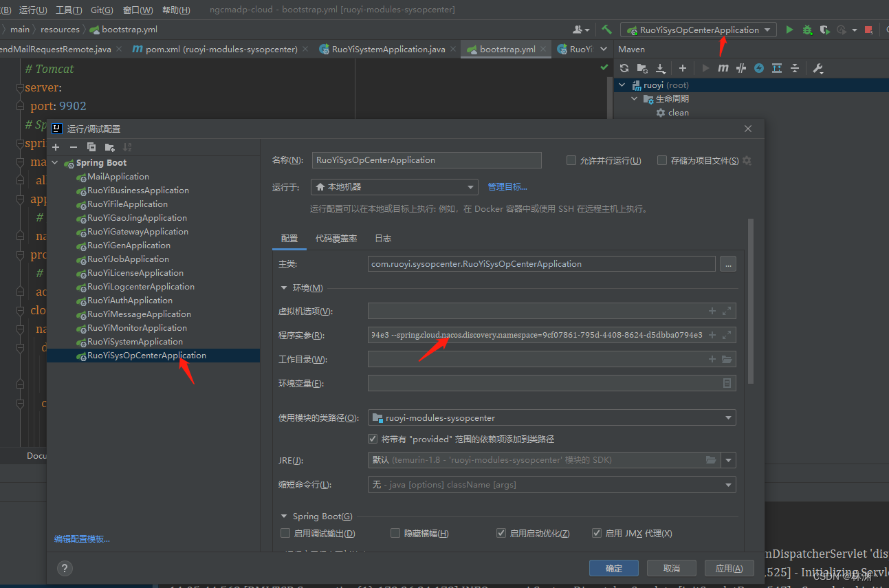The height and width of the screenshot is (588, 889).
Task: Open the pom.xml (ruoyi-modules-sysopcenter) editor tab
Action: tap(221, 50)
